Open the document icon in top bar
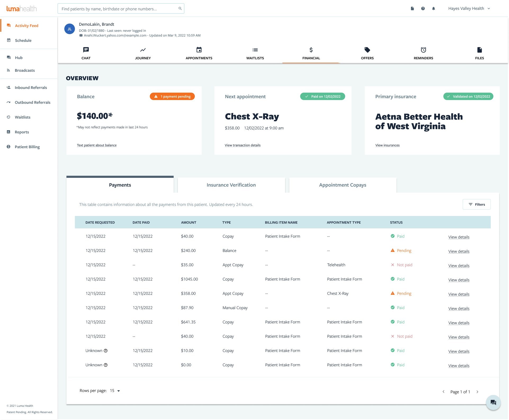 coord(412,8)
